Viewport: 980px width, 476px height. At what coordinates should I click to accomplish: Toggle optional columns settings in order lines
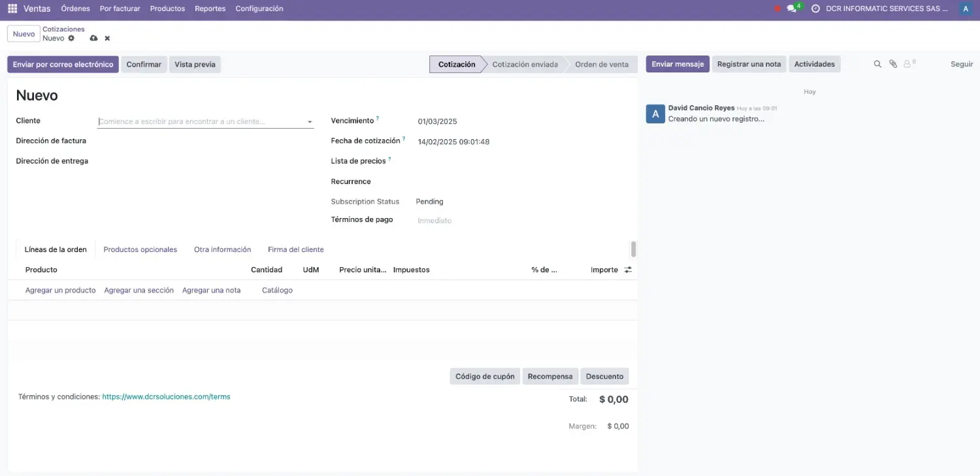[628, 270]
